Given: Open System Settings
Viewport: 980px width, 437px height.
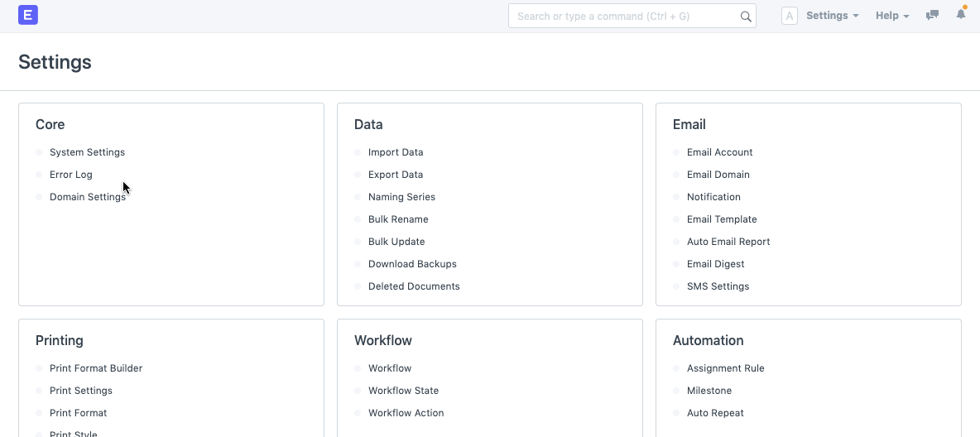Looking at the screenshot, I should (87, 152).
